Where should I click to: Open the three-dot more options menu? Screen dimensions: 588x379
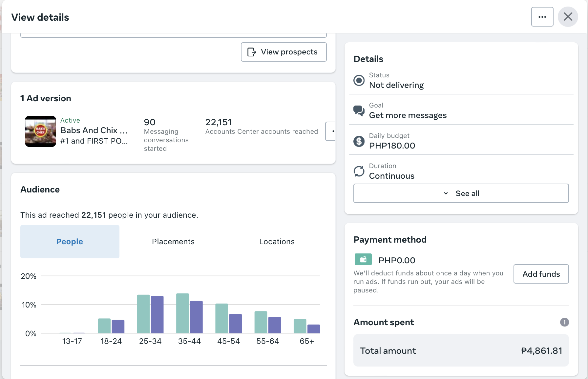click(x=542, y=17)
